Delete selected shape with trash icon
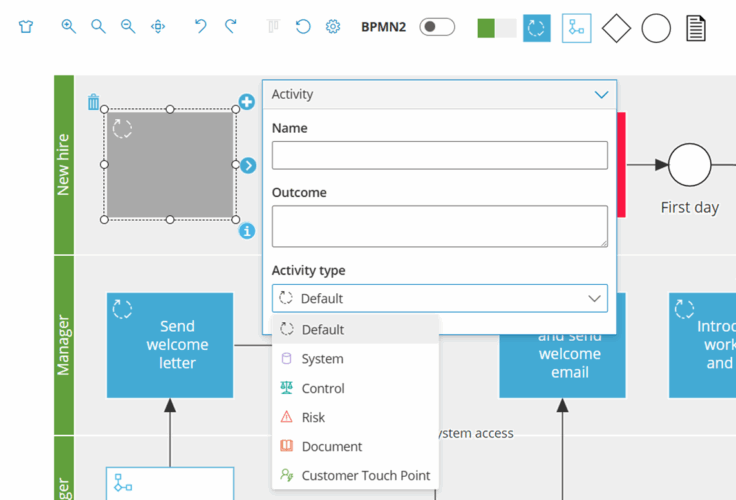The width and height of the screenshot is (736, 500). pyautogui.click(x=93, y=102)
